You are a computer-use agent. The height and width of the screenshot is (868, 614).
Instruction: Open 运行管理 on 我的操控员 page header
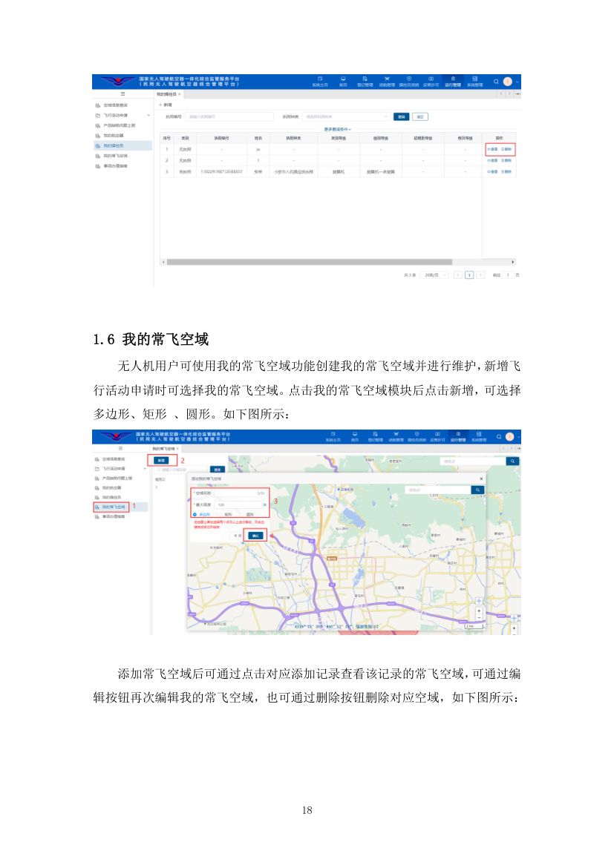tap(453, 82)
